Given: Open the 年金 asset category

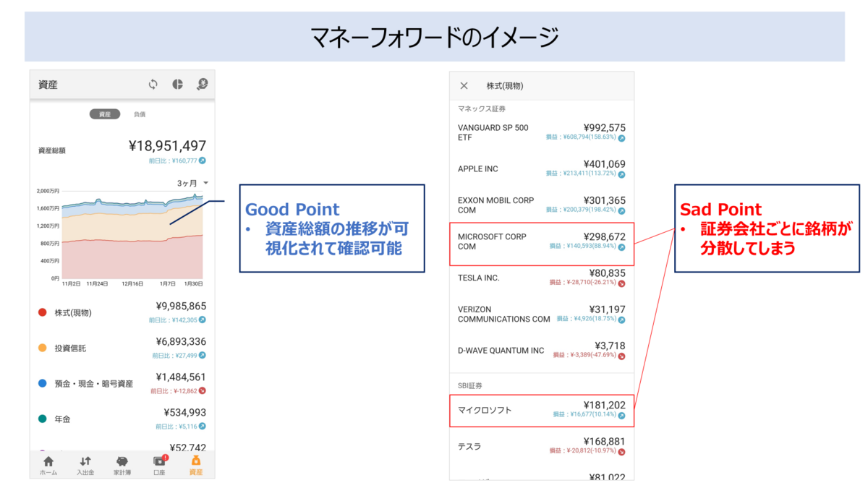Looking at the screenshot, I should [122, 419].
